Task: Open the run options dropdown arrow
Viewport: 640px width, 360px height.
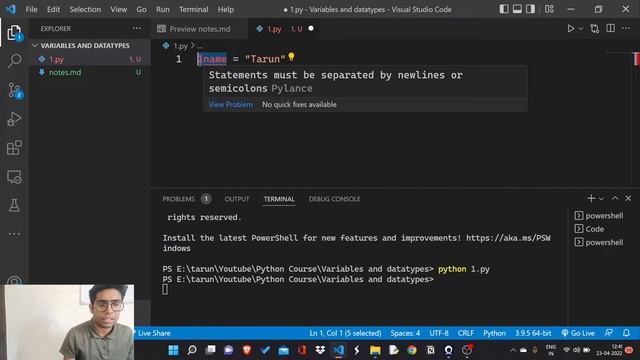Action: (581, 29)
